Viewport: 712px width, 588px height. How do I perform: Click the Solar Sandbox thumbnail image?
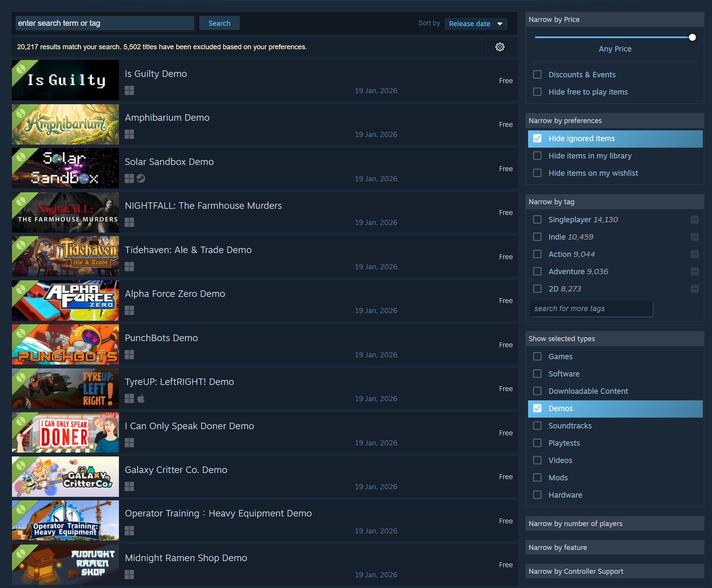click(x=65, y=168)
